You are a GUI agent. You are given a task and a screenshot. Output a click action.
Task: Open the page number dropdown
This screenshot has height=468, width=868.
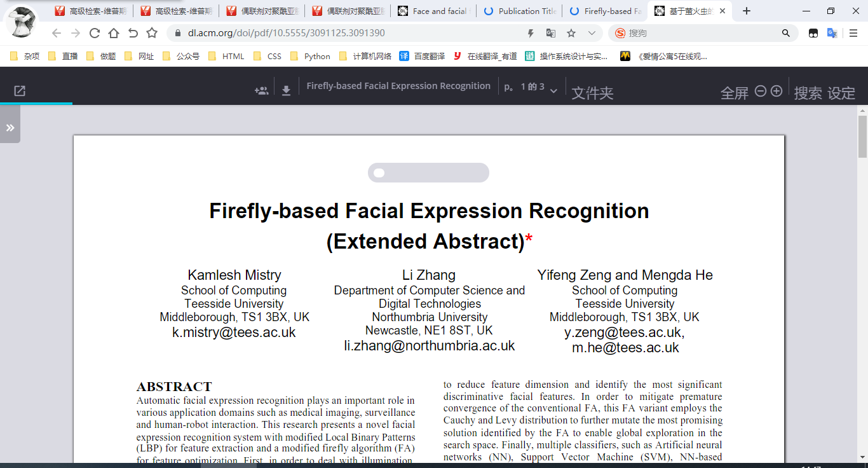pos(553,91)
